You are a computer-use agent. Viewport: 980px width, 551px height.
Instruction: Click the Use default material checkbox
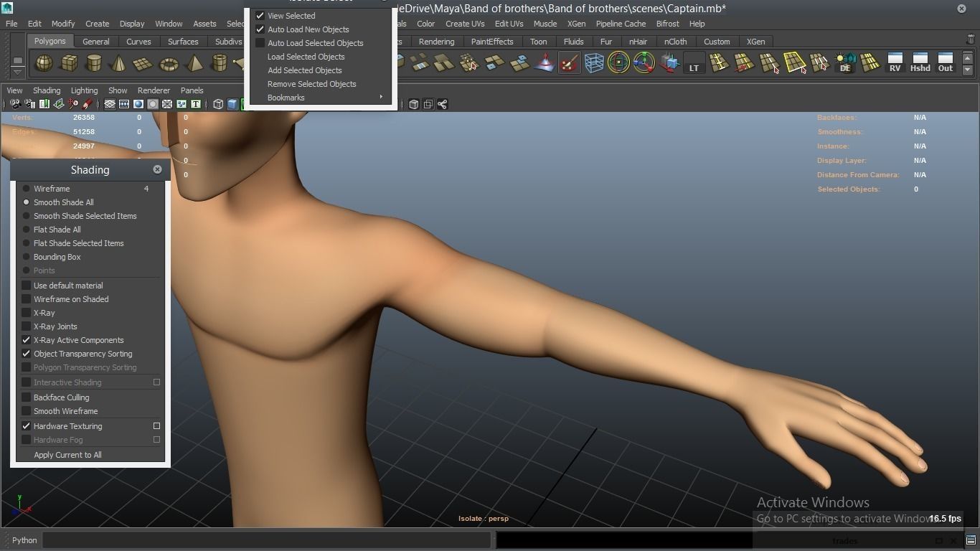point(27,286)
